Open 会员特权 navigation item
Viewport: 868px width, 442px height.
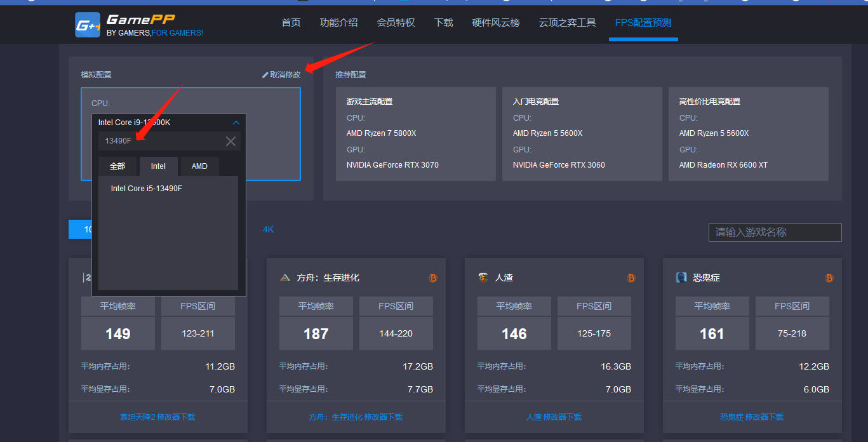coord(396,23)
